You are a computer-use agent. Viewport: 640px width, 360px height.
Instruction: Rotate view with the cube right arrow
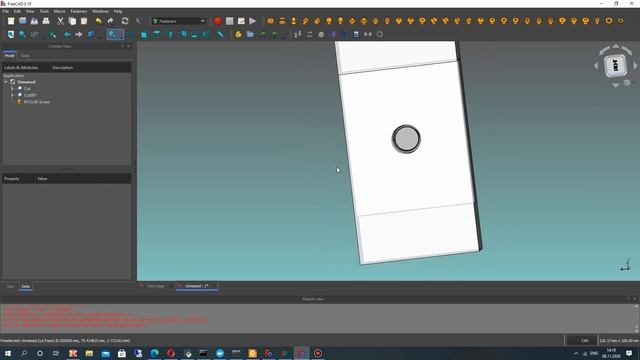pos(636,65)
